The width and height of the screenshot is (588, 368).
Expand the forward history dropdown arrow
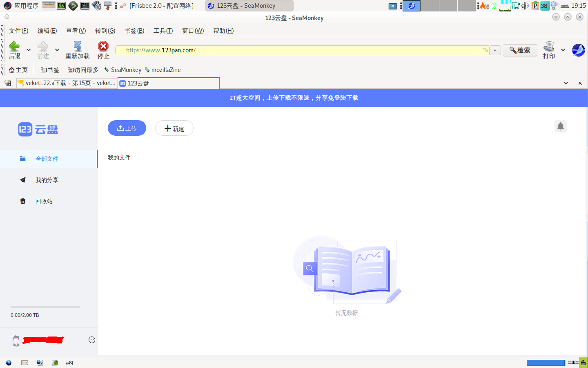[57, 50]
